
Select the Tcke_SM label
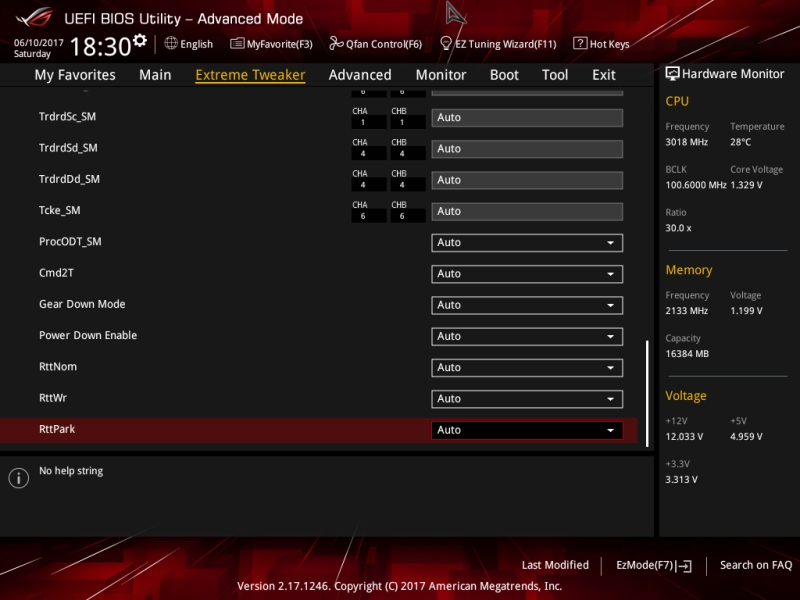(59, 210)
